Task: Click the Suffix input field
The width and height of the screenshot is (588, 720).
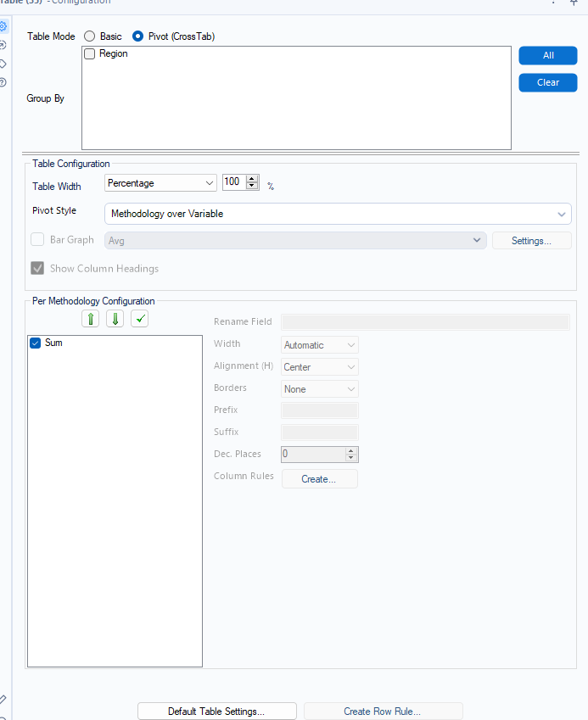Action: click(319, 433)
